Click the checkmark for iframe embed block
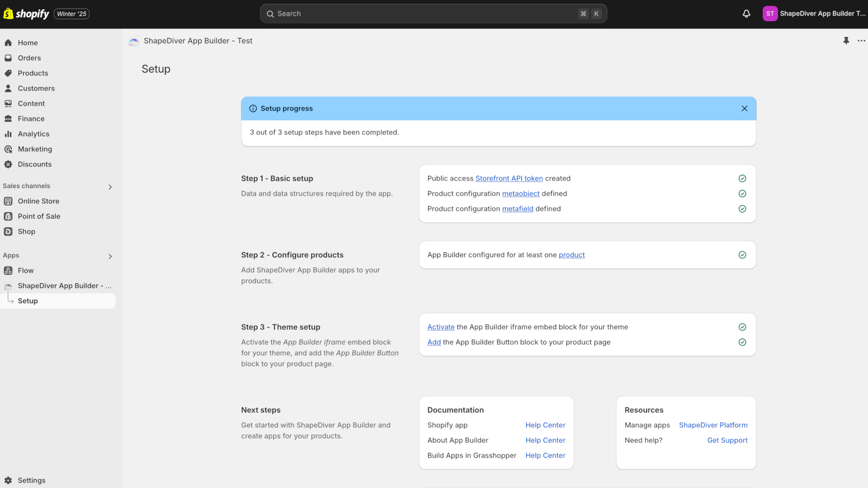Viewport: 868px width, 488px height. [742, 327]
